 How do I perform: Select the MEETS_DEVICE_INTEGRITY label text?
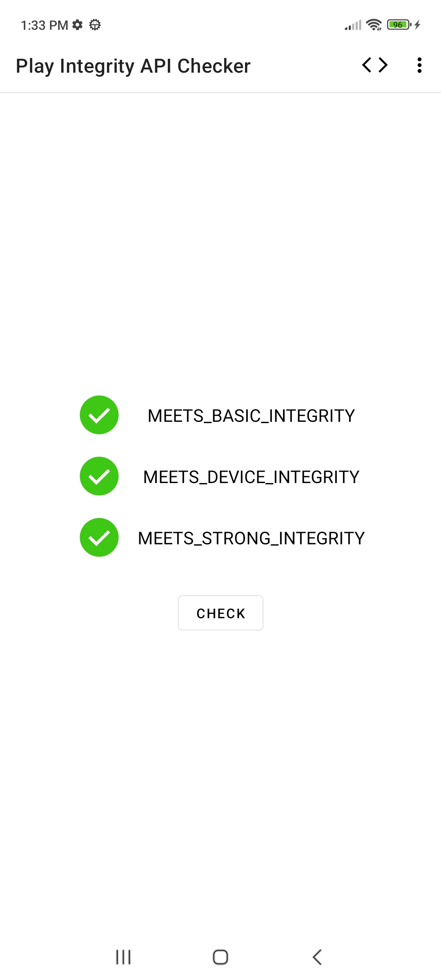coord(251,477)
